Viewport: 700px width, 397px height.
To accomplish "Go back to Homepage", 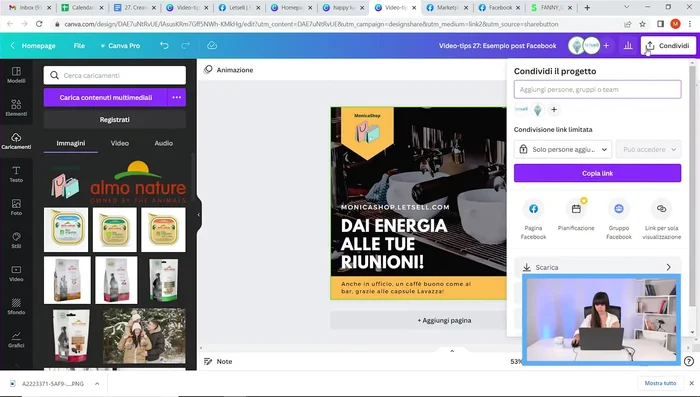I will [x=33, y=46].
